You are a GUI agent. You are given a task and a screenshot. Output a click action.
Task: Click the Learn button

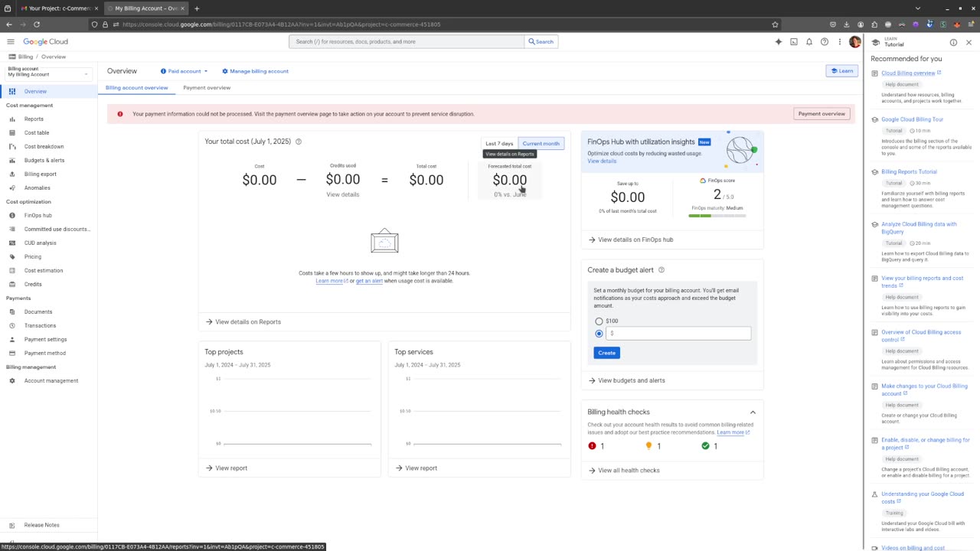841,71
